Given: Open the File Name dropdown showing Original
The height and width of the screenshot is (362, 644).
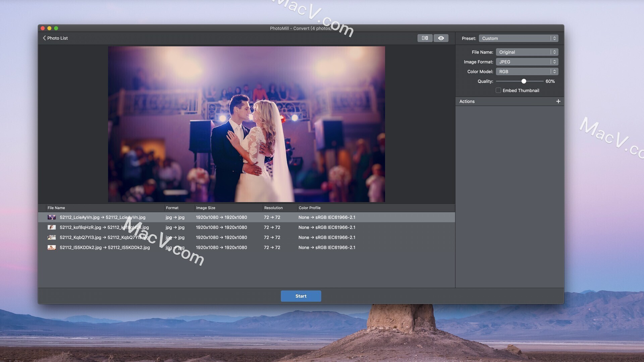Looking at the screenshot, I should click(523, 52).
